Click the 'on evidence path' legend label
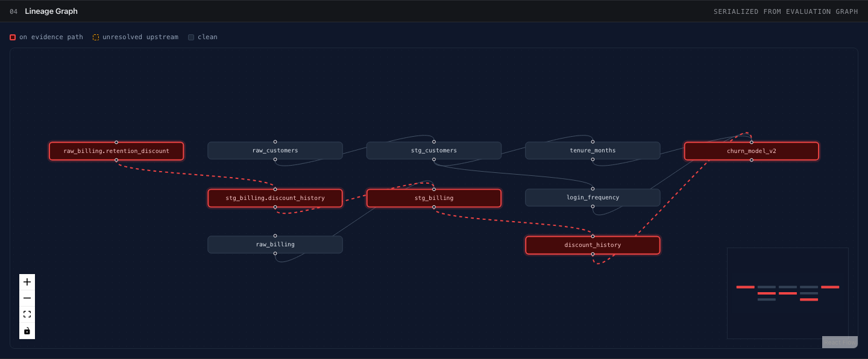Screen dimensions: 868x359 (51, 37)
